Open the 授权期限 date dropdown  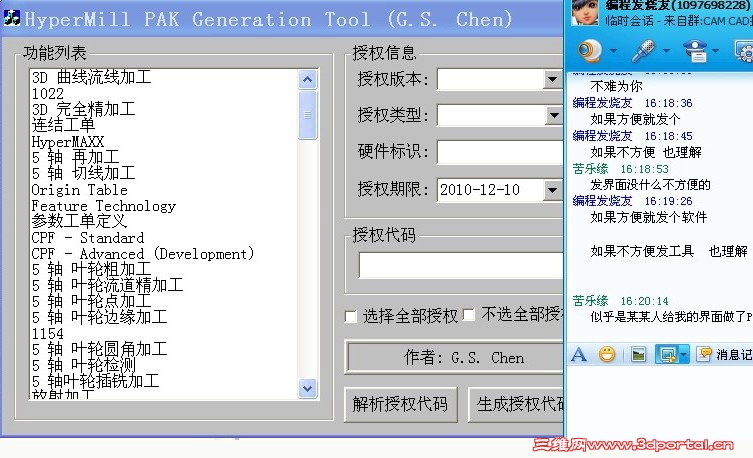(552, 190)
